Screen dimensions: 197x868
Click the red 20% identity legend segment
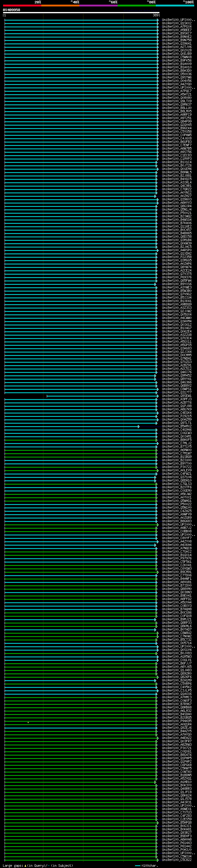pos(22,6)
